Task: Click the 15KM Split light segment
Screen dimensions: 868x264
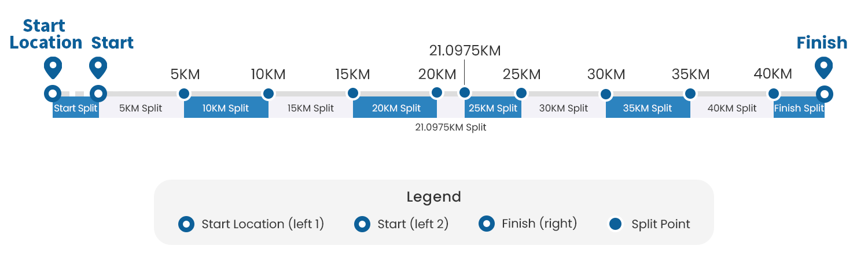Action: [x=311, y=108]
